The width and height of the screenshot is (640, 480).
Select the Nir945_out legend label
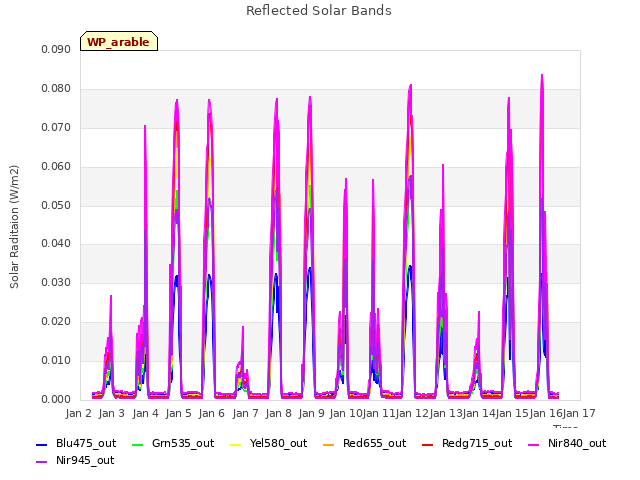85,461
